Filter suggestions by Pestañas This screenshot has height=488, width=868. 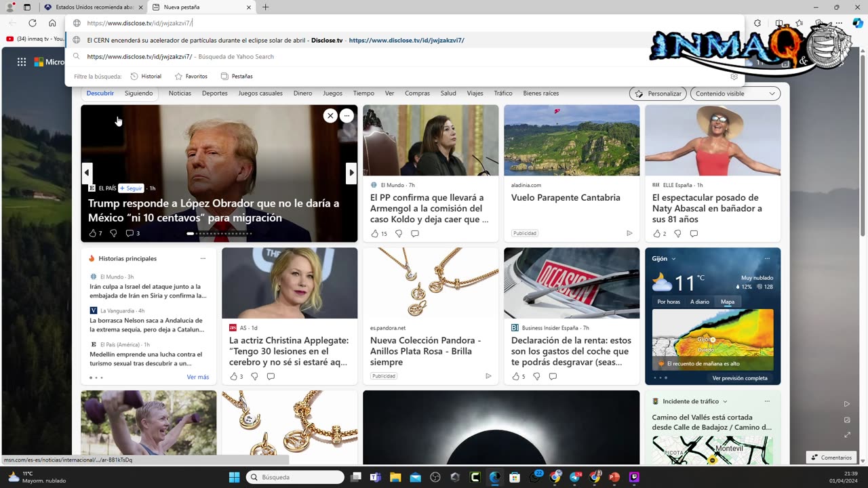[237, 77]
